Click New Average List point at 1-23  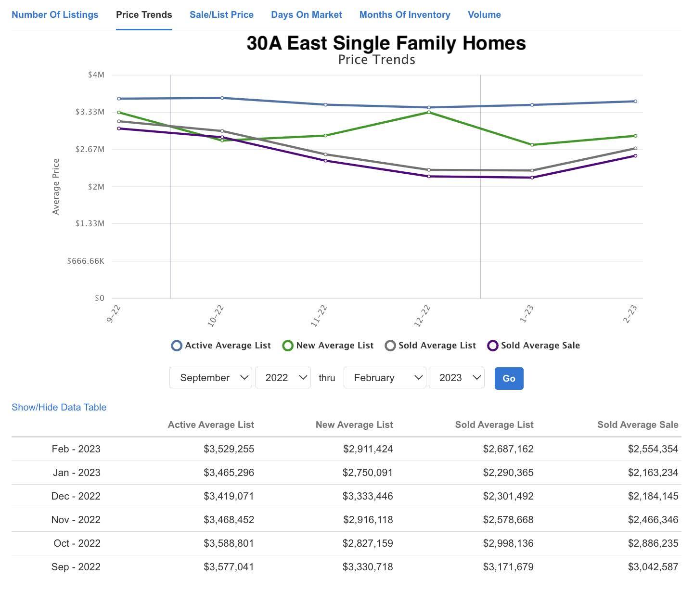pos(532,145)
